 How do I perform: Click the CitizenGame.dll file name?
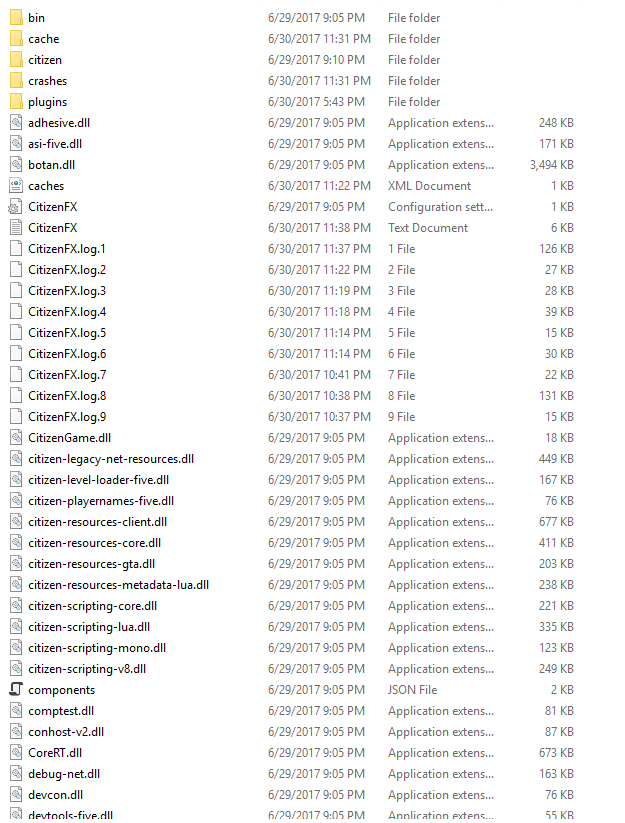(70, 438)
